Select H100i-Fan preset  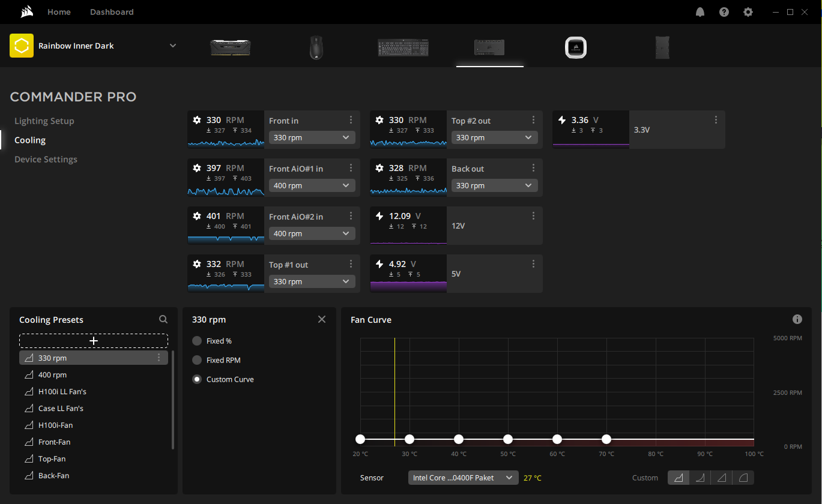click(94, 425)
